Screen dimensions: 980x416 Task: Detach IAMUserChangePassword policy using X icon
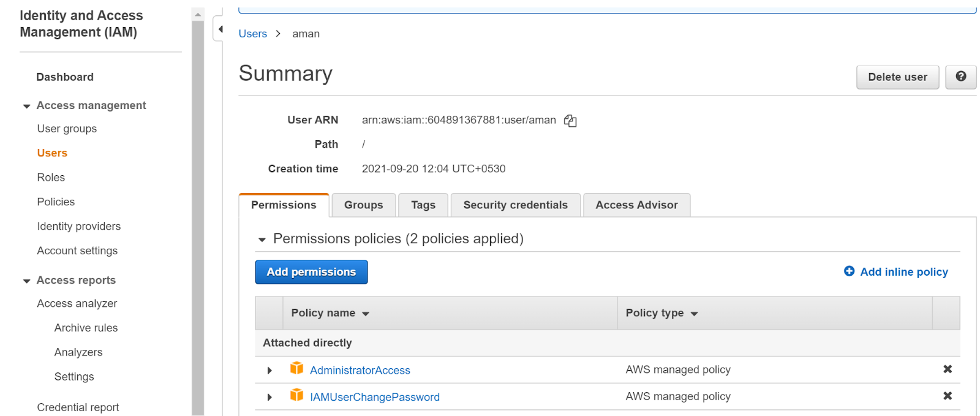click(x=947, y=396)
